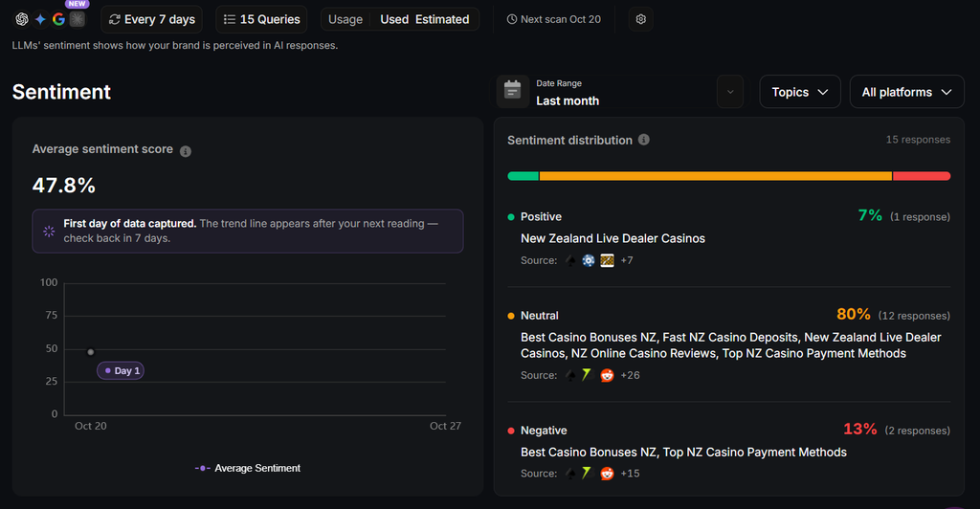The height and width of the screenshot is (509, 980).
Task: Click the Oct 20 data point on chart
Action: tap(91, 352)
